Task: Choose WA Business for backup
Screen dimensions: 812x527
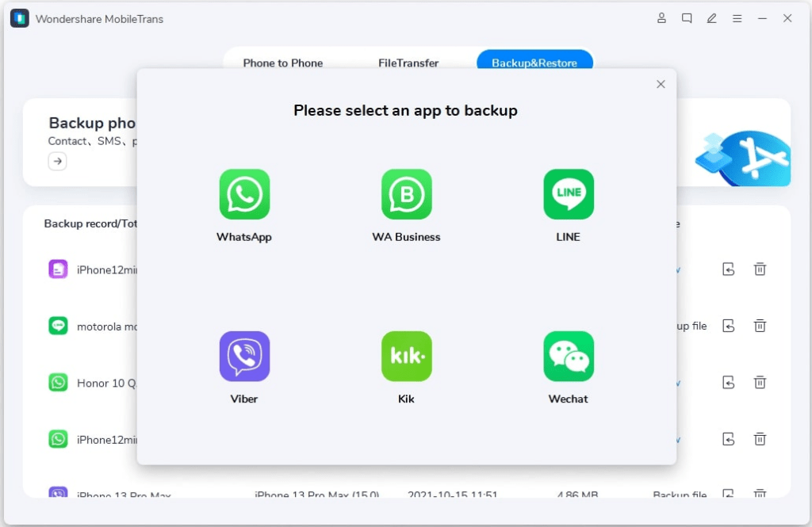Action: (406, 195)
